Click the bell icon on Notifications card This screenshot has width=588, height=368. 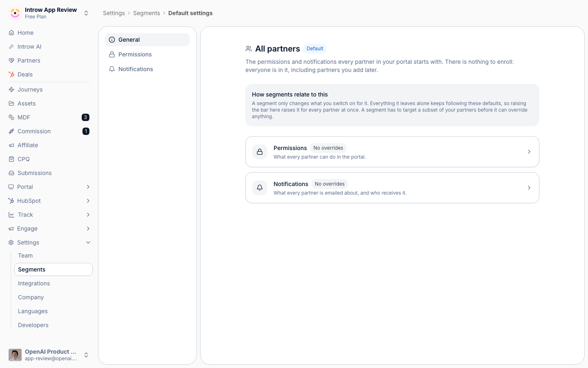click(x=260, y=188)
